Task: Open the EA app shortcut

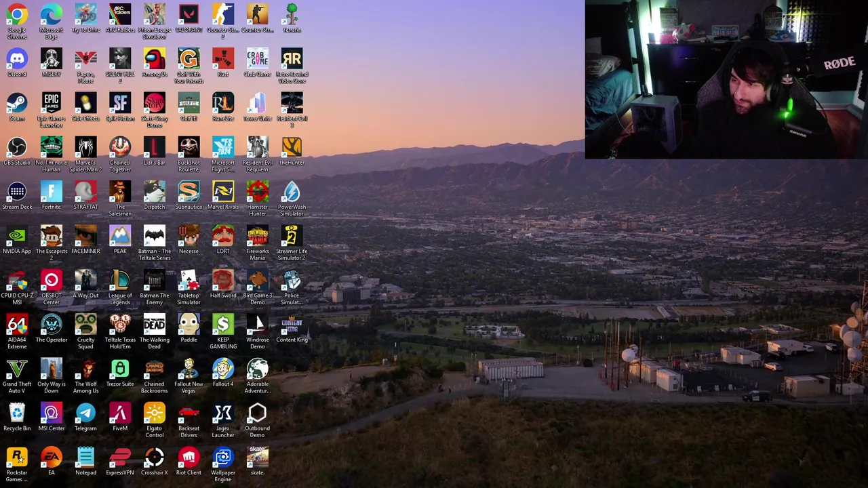Action: point(52,457)
